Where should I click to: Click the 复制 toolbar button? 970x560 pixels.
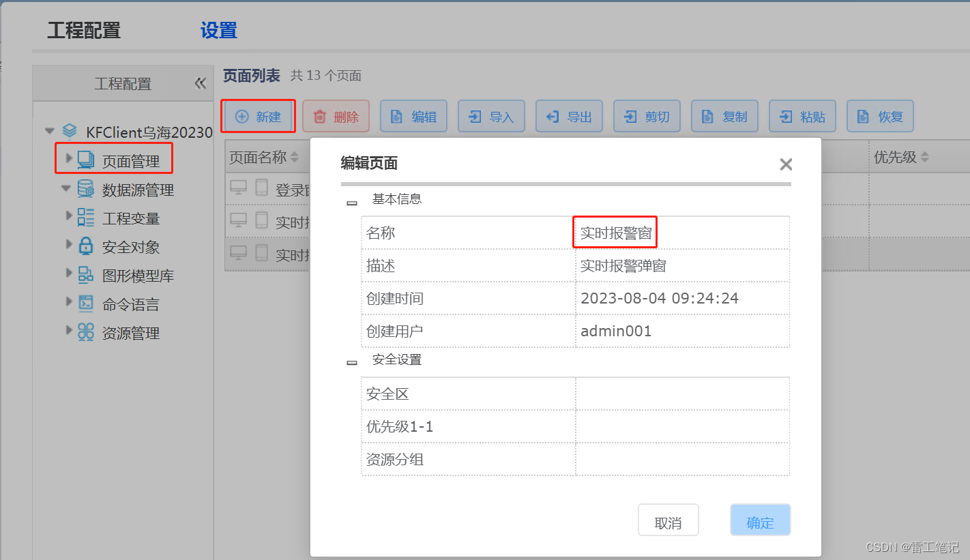(x=724, y=117)
